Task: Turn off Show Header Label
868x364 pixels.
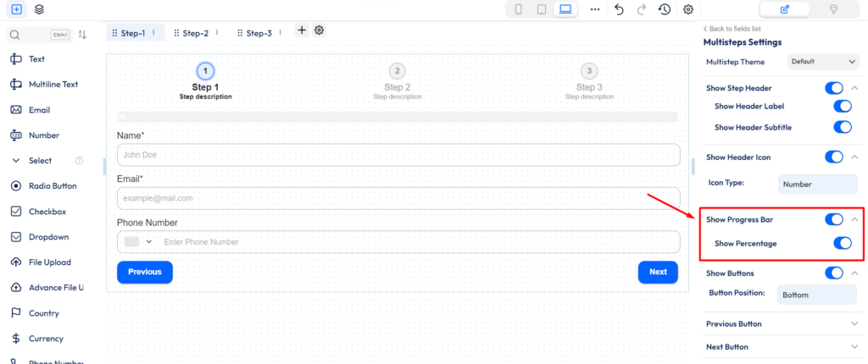Action: coord(842,107)
